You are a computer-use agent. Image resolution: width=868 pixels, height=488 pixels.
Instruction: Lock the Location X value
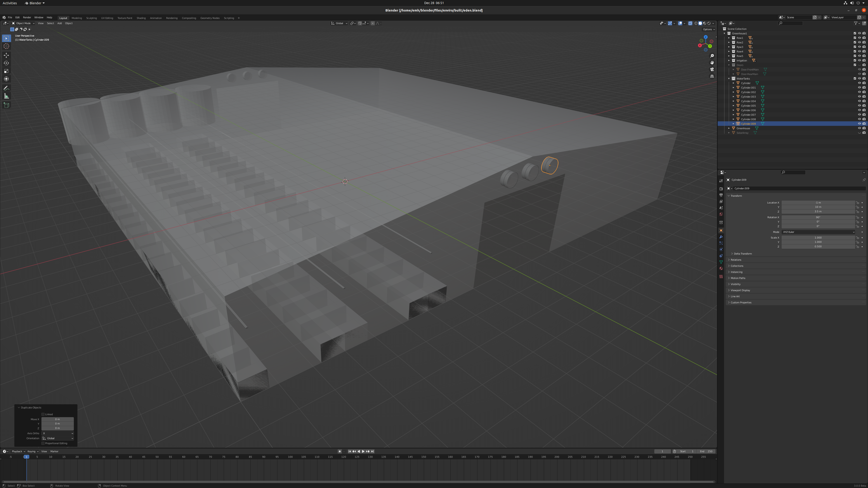click(x=857, y=203)
